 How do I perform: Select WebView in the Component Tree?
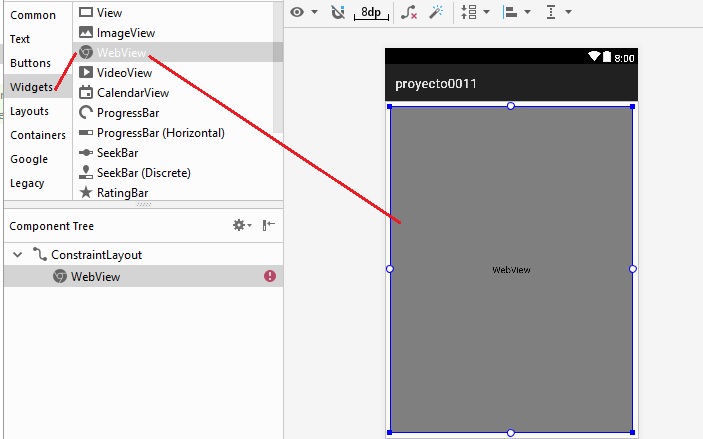pyautogui.click(x=95, y=276)
